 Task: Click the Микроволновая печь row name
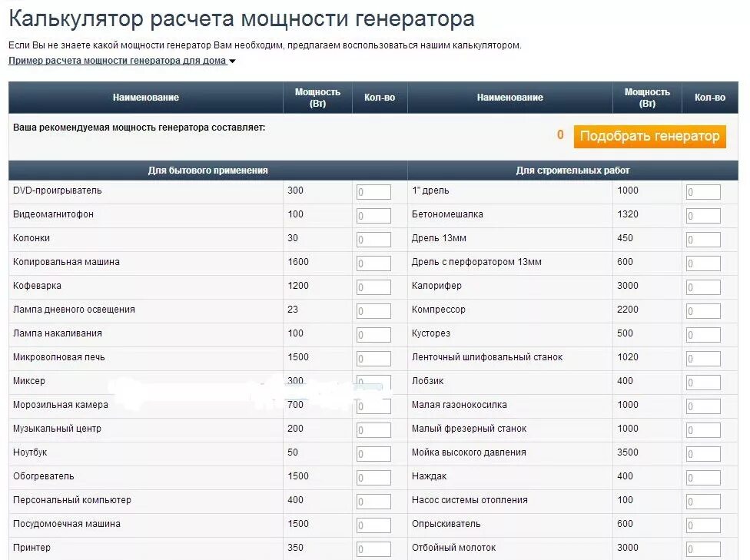[59, 356]
